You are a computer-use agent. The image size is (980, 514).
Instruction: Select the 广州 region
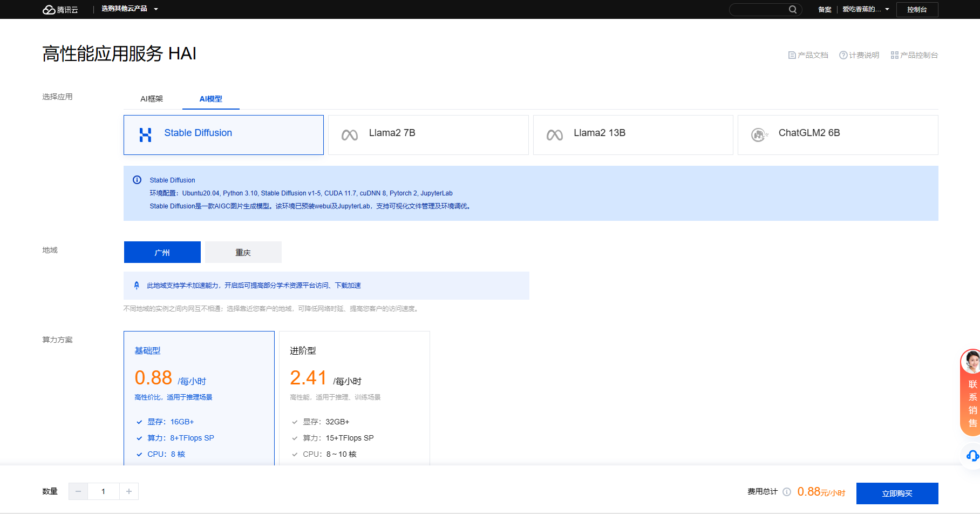(x=162, y=252)
